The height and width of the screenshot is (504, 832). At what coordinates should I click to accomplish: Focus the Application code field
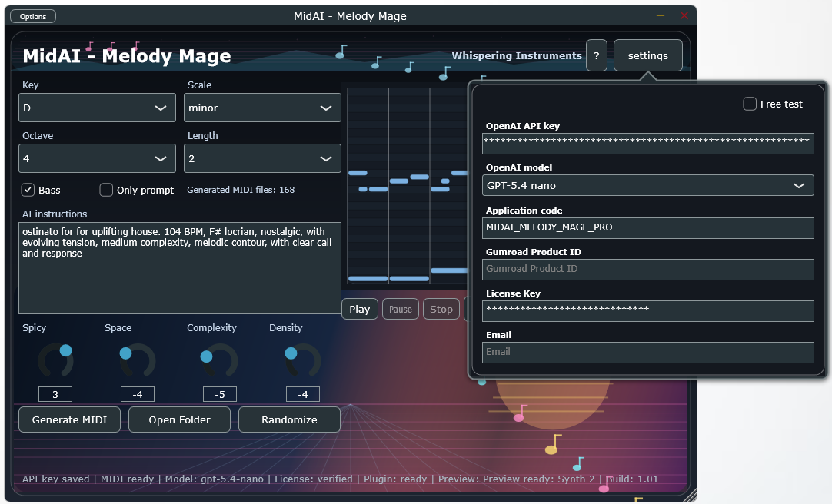pyautogui.click(x=648, y=228)
